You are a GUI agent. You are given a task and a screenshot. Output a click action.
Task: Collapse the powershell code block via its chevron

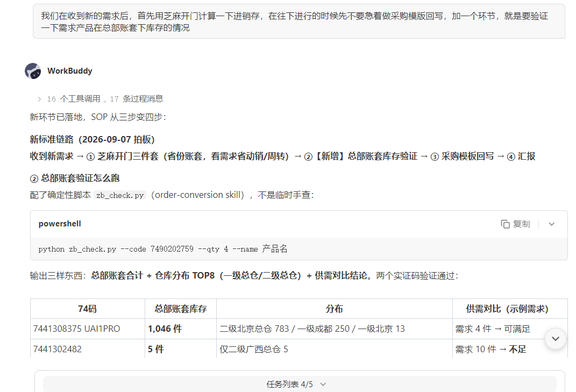[551, 224]
